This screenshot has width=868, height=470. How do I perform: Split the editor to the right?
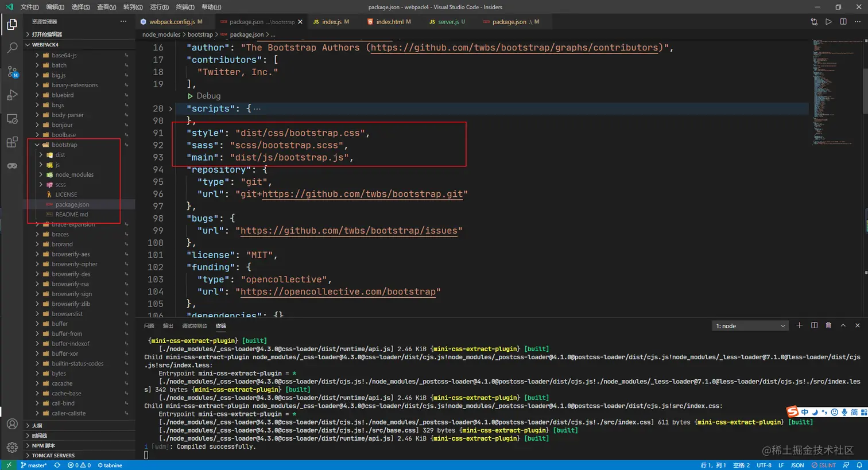tap(843, 22)
